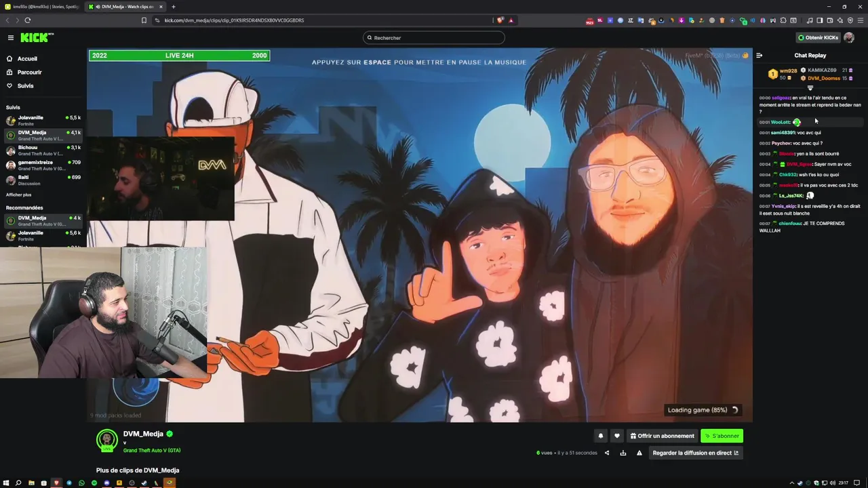
Task: Click chat username Psychov
Action: 781,144
